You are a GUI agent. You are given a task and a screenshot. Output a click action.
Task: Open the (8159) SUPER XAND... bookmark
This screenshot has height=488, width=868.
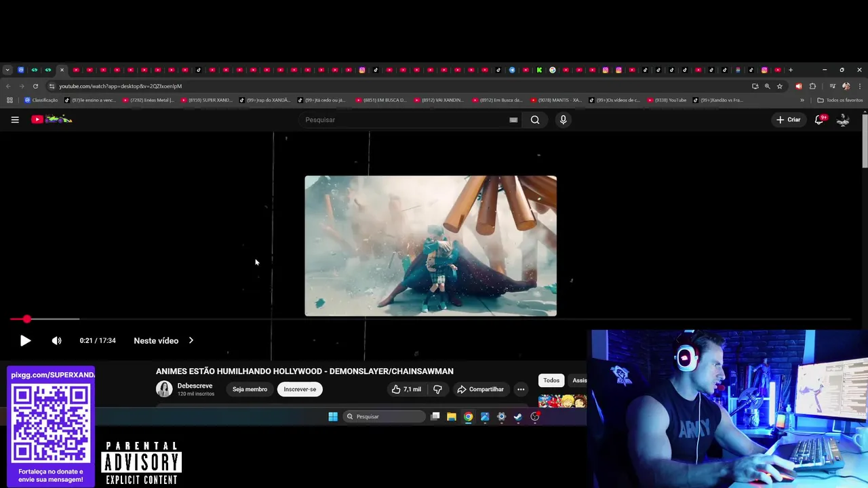[207, 100]
